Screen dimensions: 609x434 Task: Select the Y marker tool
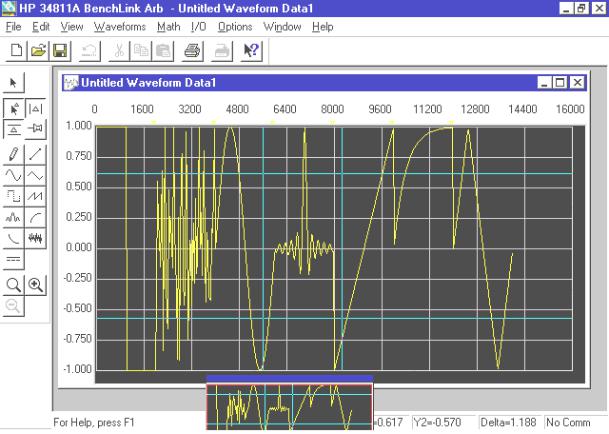click(x=14, y=129)
